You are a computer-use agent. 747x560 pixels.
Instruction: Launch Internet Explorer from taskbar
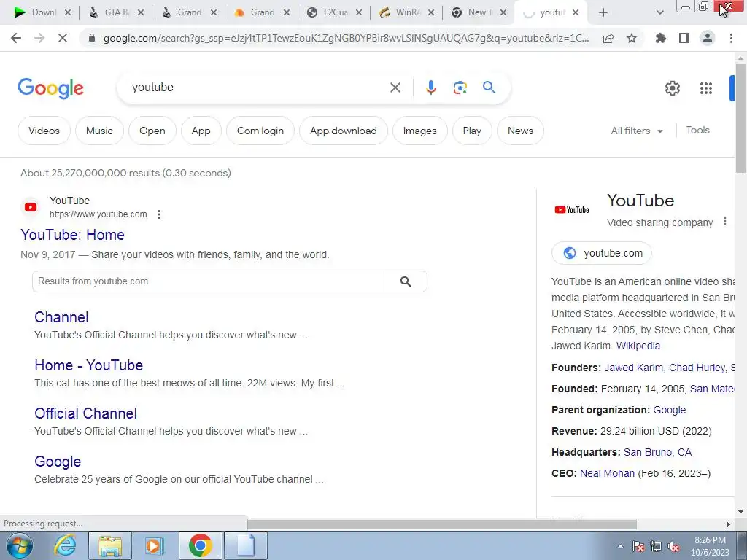(x=65, y=545)
